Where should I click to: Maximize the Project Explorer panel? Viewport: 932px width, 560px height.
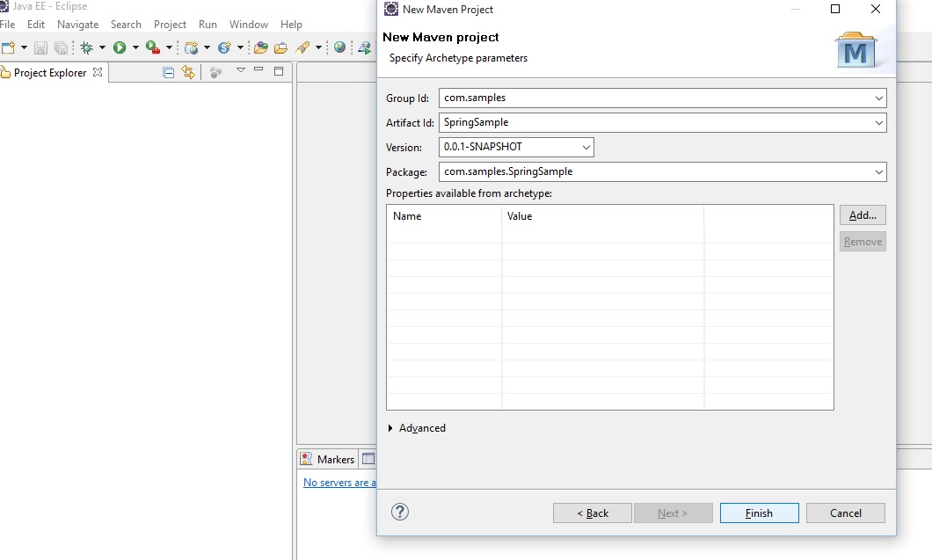pos(279,71)
